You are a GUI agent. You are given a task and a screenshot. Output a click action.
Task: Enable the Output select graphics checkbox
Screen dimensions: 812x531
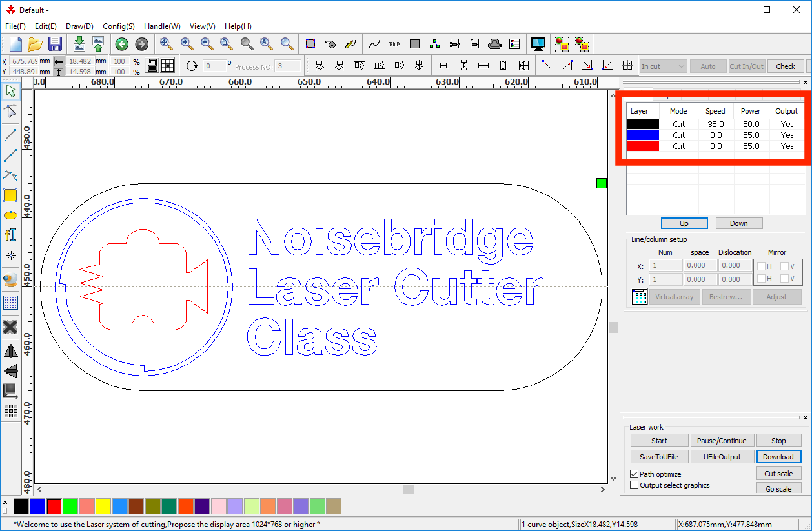(634, 485)
